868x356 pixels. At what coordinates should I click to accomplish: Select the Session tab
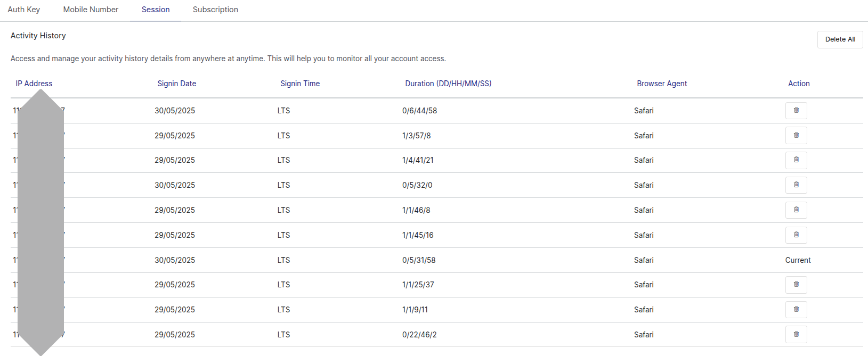(x=156, y=10)
